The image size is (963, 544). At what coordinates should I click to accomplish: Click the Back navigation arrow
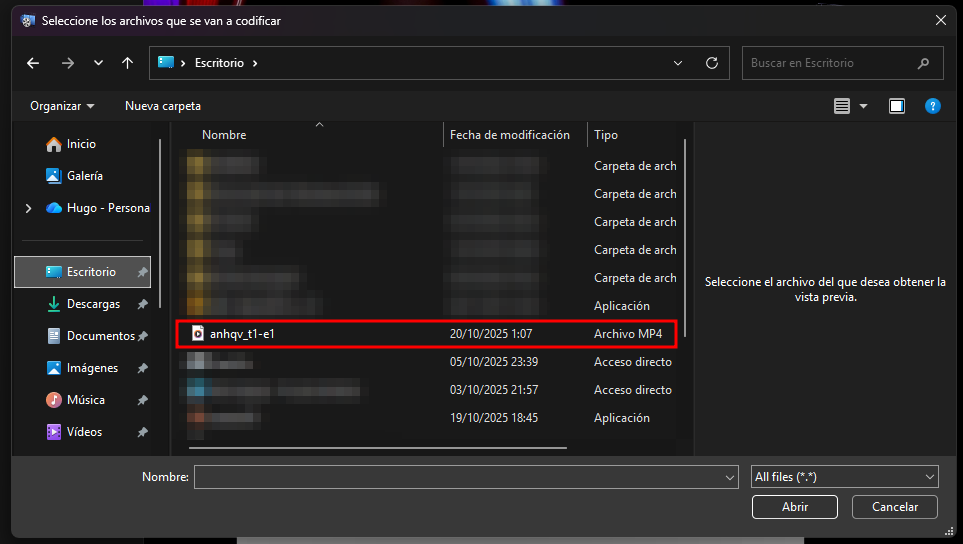33,63
